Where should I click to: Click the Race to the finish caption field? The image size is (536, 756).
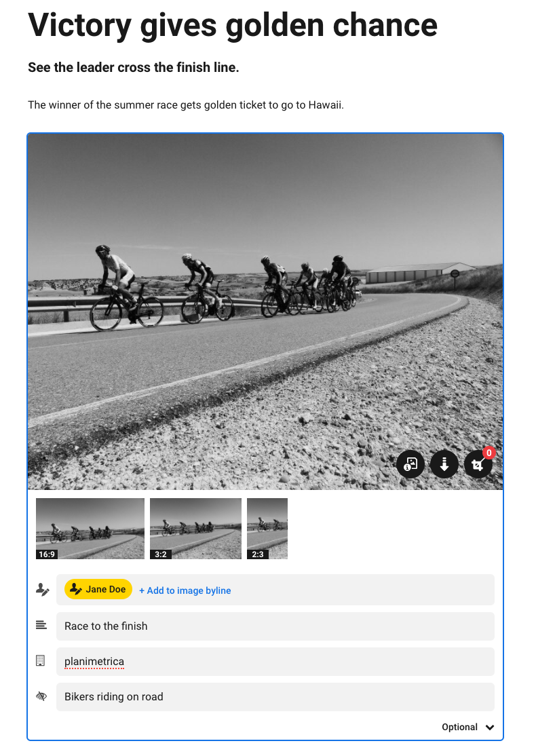point(275,626)
